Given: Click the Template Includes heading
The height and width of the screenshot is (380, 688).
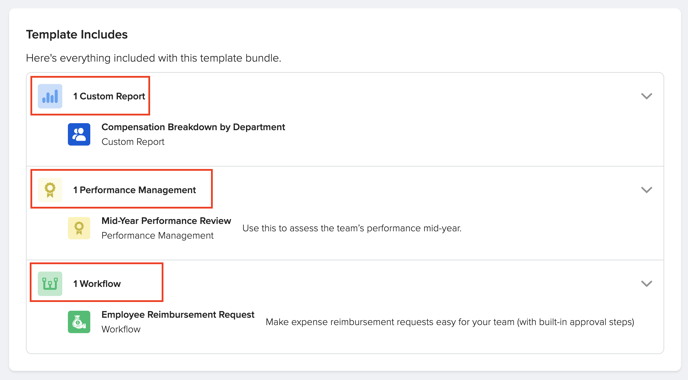Looking at the screenshot, I should point(77,35).
